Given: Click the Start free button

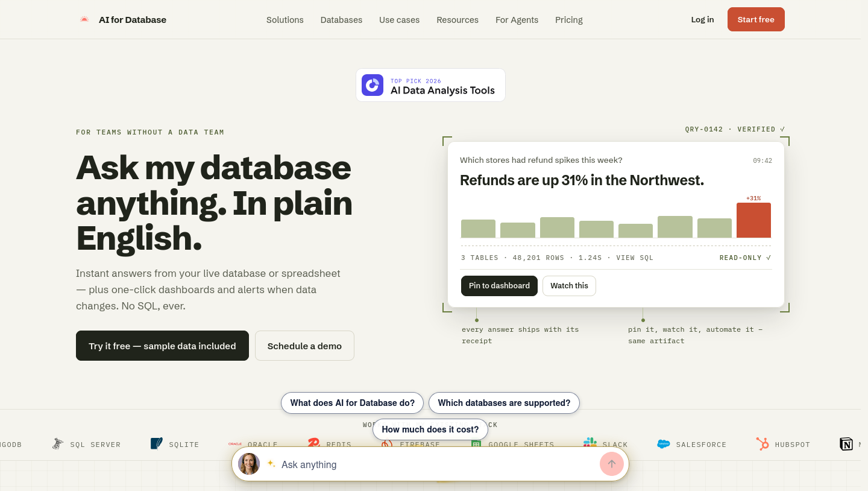Looking at the screenshot, I should pyautogui.click(x=756, y=19).
